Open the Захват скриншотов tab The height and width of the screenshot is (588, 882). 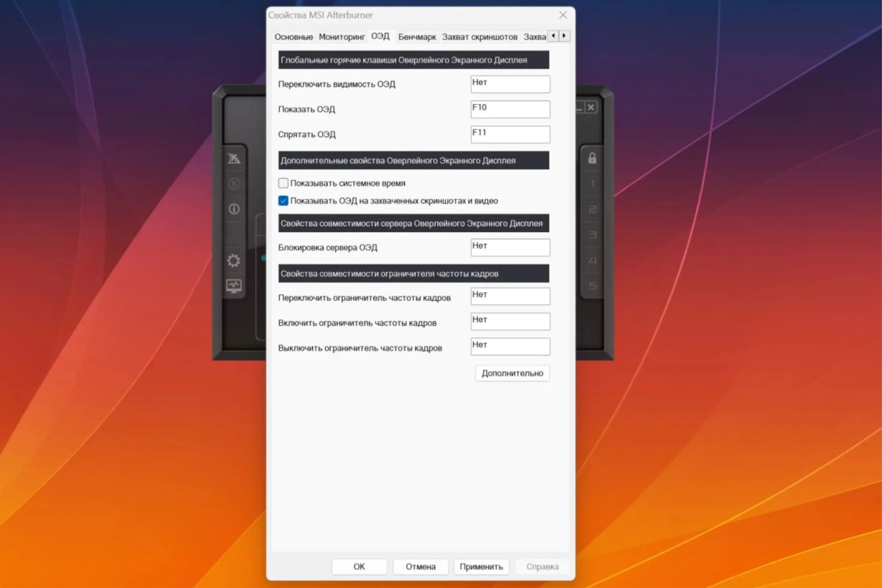pyautogui.click(x=479, y=37)
